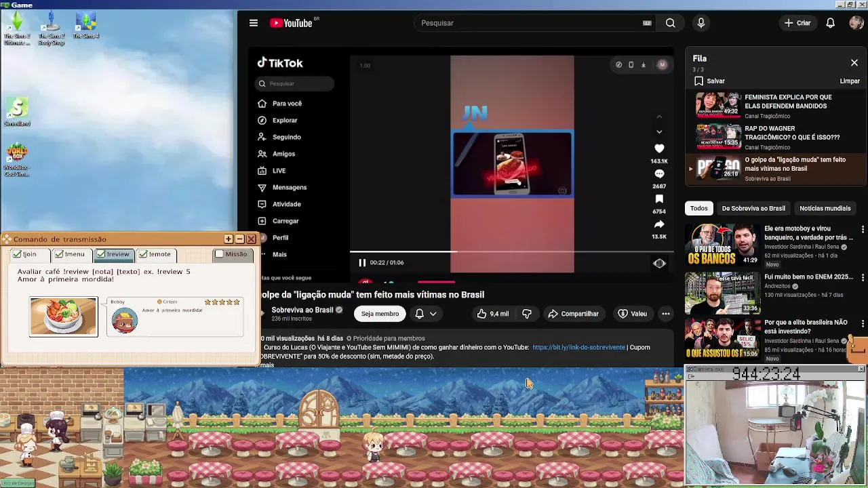Enable the Missão checkbox
Screen dimensions: 868x488
coord(219,254)
